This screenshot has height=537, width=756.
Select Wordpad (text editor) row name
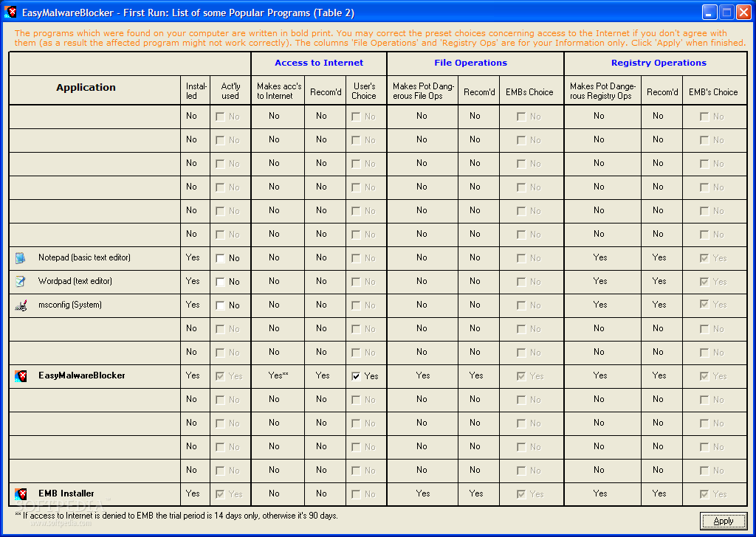click(x=75, y=281)
